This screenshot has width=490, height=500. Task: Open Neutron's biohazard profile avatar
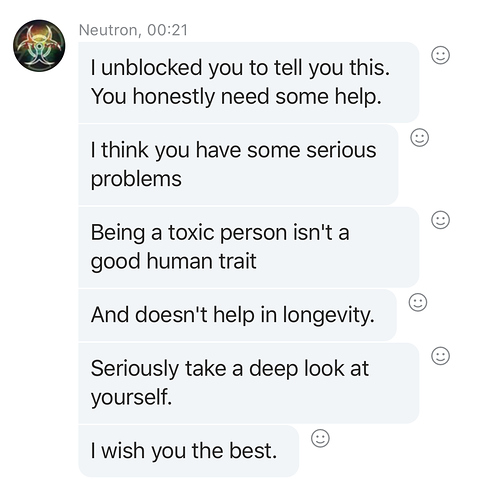(39, 46)
